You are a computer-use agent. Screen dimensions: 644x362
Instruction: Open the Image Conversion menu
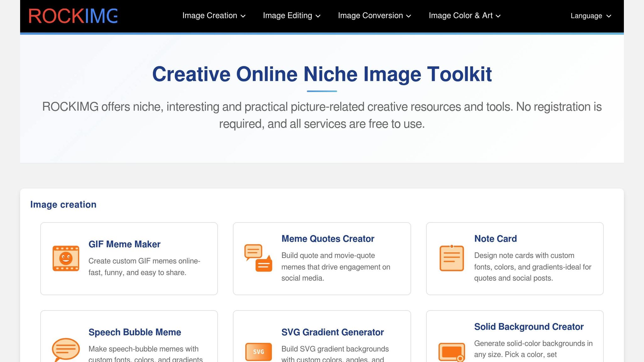375,16
